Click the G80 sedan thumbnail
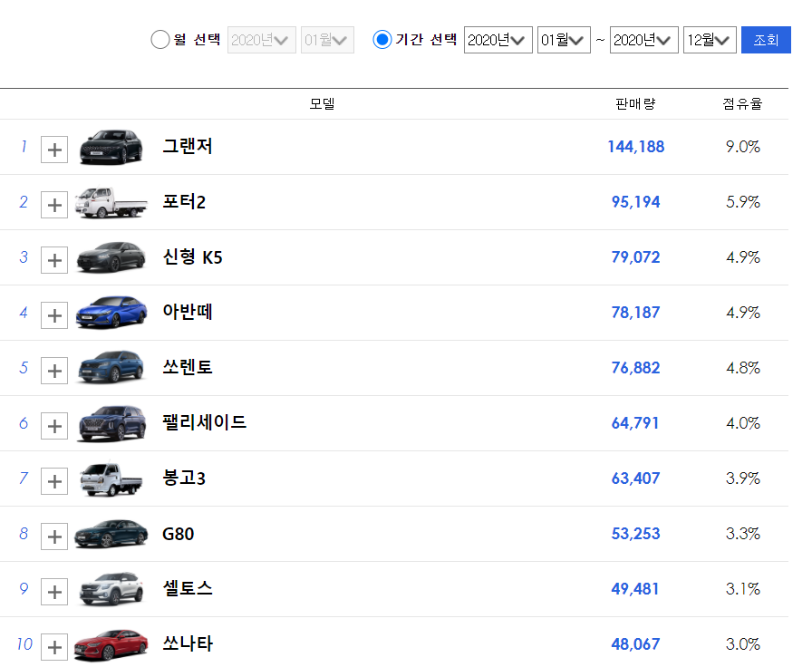This screenshot has width=812, height=667. coord(111,534)
